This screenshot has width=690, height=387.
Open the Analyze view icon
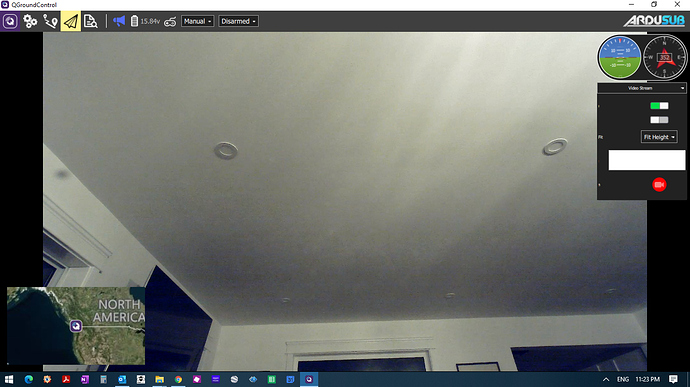click(90, 21)
